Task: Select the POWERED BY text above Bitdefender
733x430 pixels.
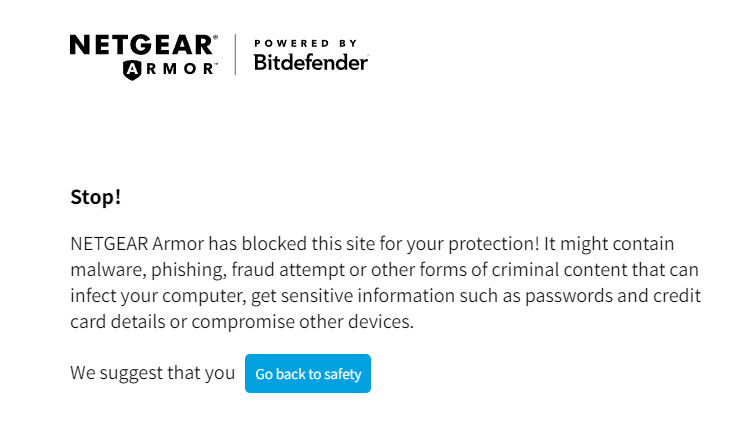Action: [x=306, y=43]
